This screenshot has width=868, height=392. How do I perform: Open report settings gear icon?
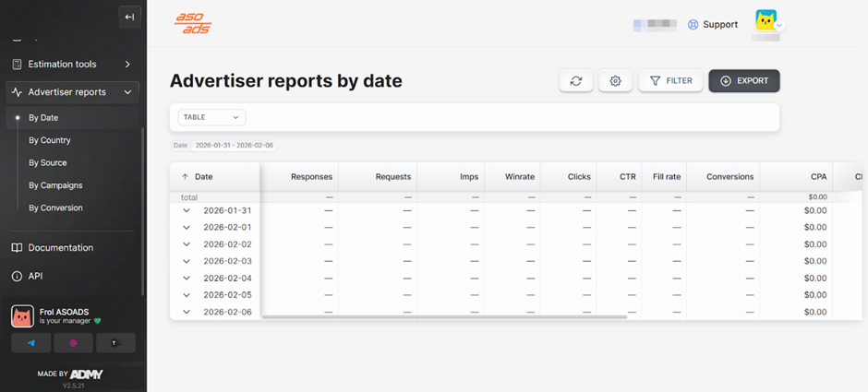click(x=615, y=81)
